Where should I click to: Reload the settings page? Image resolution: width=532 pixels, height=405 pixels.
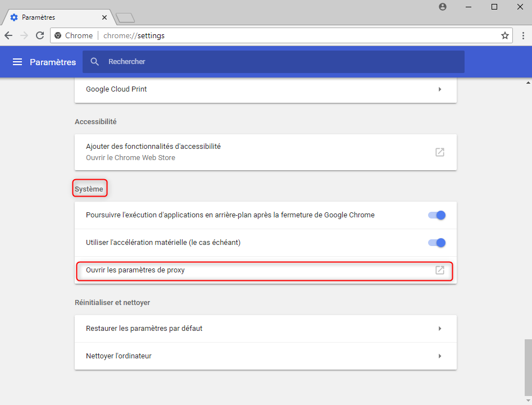coord(40,35)
